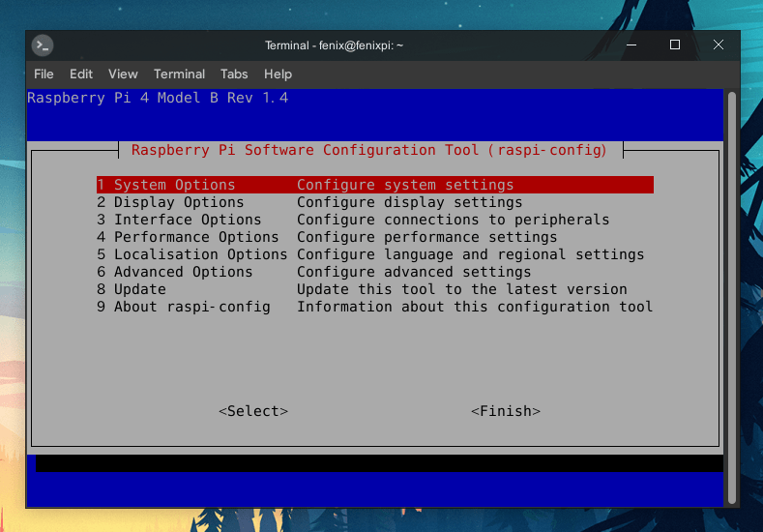The image size is (763, 532).
Task: Click the terminal vertical scrollbar
Action: (x=731, y=298)
